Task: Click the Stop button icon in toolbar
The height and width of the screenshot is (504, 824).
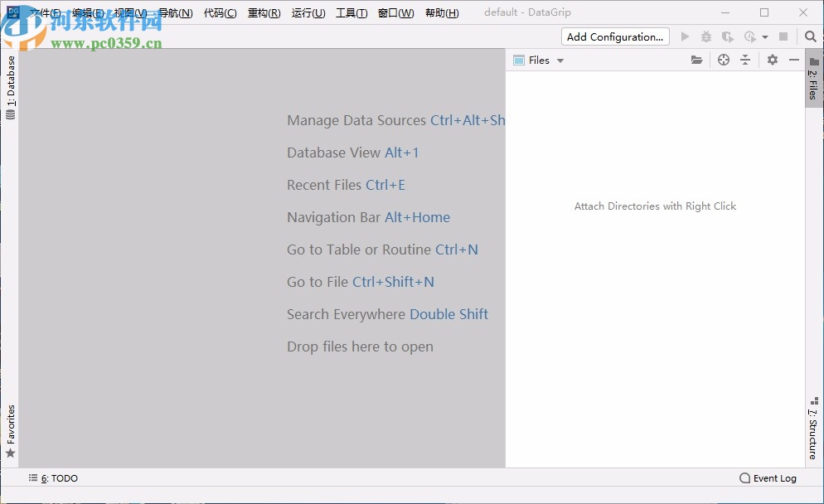Action: coord(783,36)
